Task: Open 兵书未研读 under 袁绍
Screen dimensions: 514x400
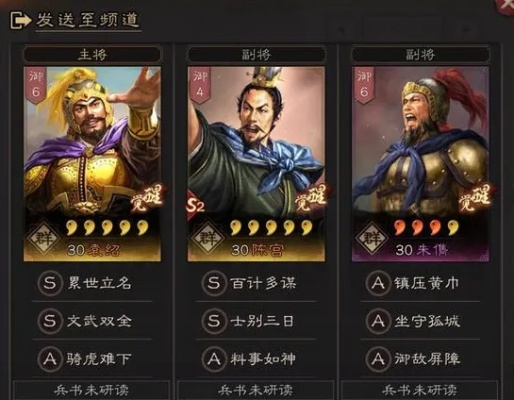Action: [92, 390]
